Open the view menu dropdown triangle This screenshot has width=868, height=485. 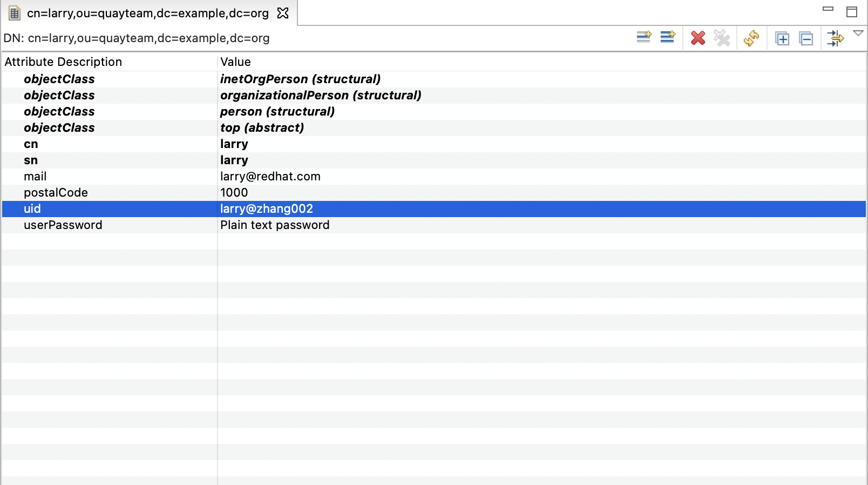858,33
